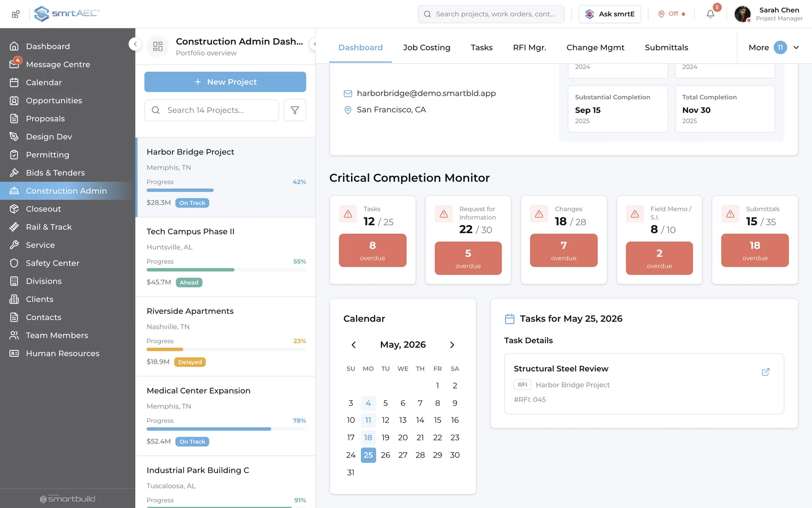Click the smrtAEC logo

point(67,14)
